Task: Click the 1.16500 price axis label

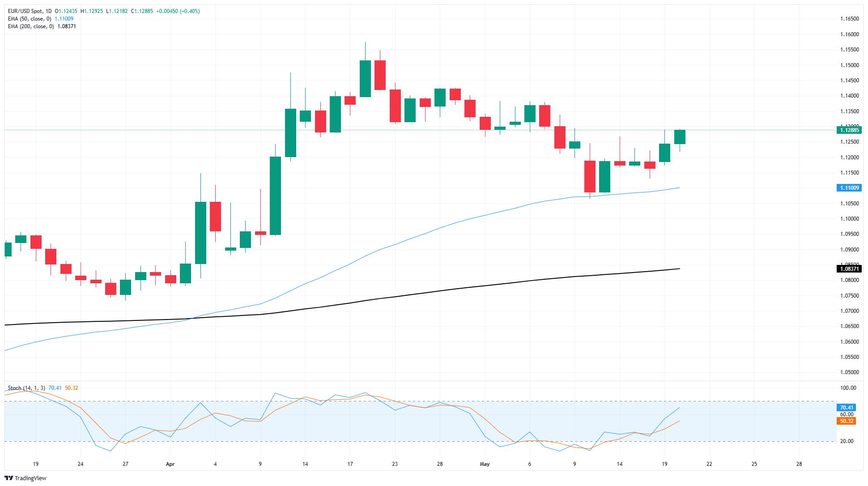Action: pyautogui.click(x=849, y=19)
